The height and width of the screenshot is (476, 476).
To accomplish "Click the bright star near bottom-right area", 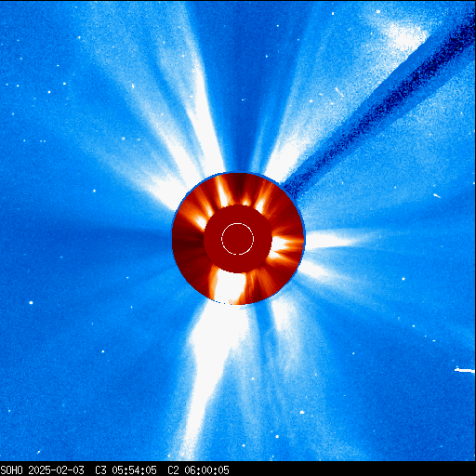I will 302,412.
